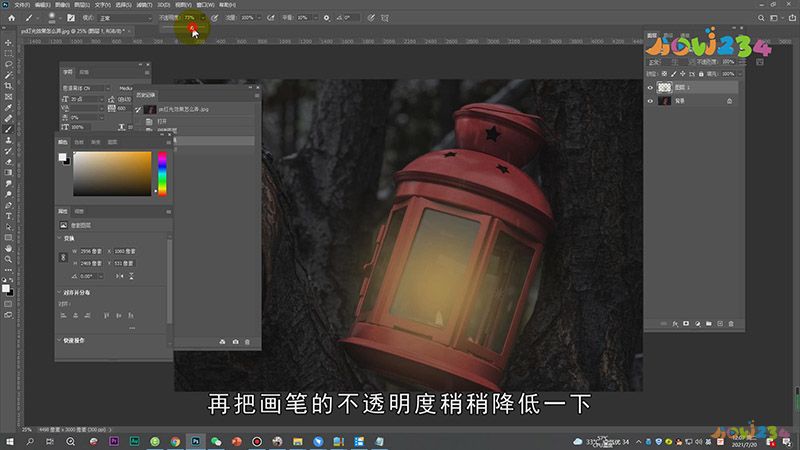This screenshot has height=450, width=800.
Task: Pick a color in the Color panel field
Action: [112, 173]
